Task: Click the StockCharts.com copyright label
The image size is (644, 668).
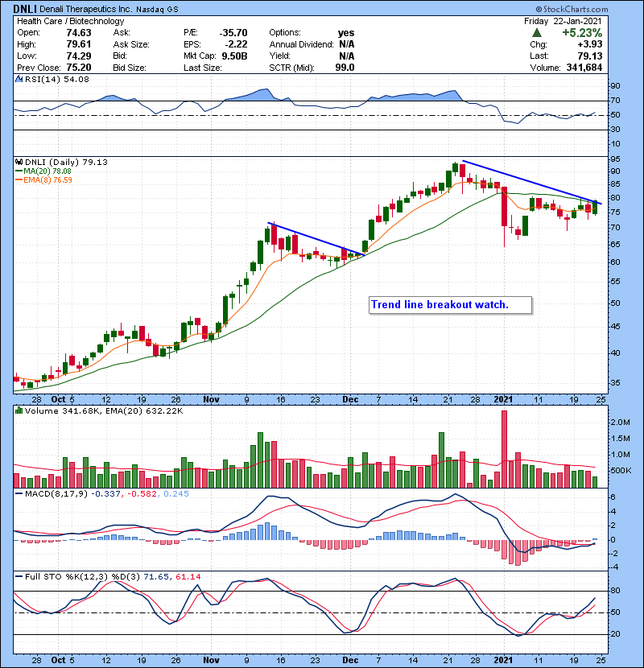Action: pos(572,9)
